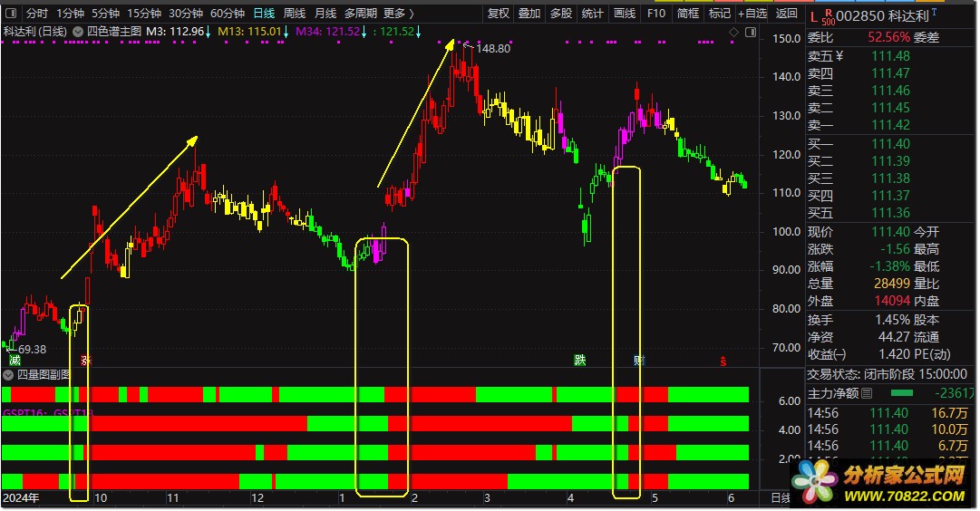Click the 返回 back button

point(786,13)
